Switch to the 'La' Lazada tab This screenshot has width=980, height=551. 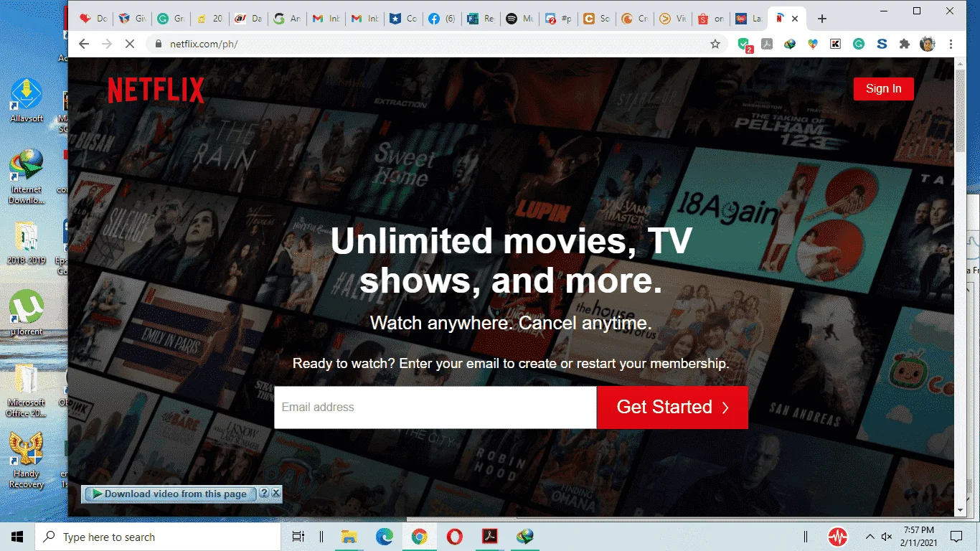tap(750, 19)
